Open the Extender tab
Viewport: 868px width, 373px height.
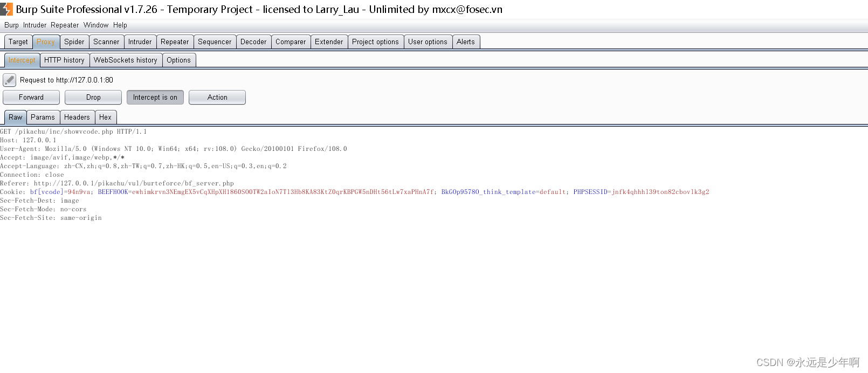click(x=329, y=42)
